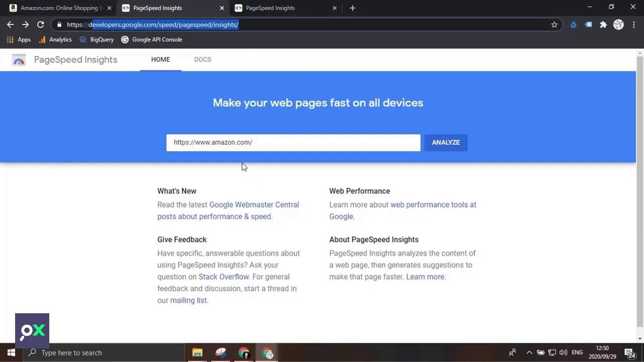
Task: Click the site info lock icon
Action: 59,24
